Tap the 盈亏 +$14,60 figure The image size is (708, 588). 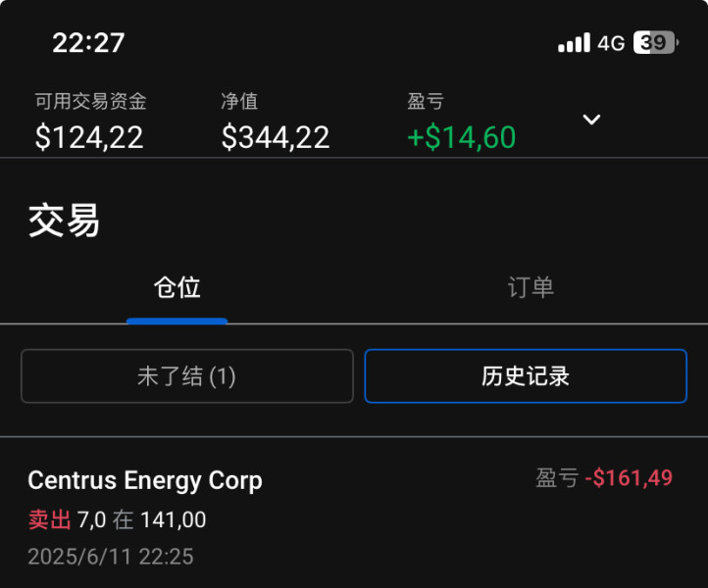pos(461,137)
